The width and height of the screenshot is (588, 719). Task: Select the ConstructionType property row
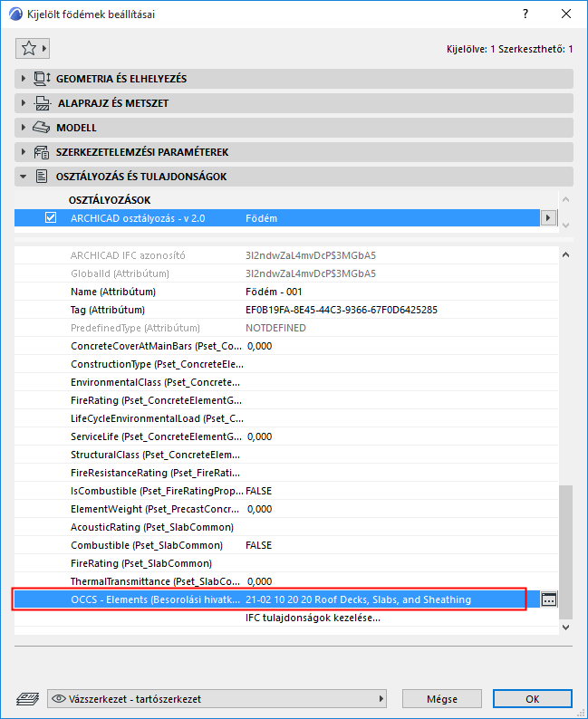pos(286,364)
